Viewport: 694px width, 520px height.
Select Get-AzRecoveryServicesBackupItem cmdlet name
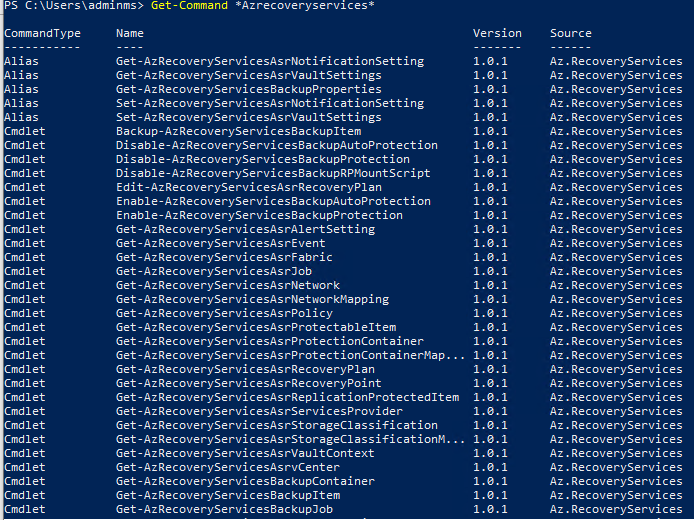[228, 496]
